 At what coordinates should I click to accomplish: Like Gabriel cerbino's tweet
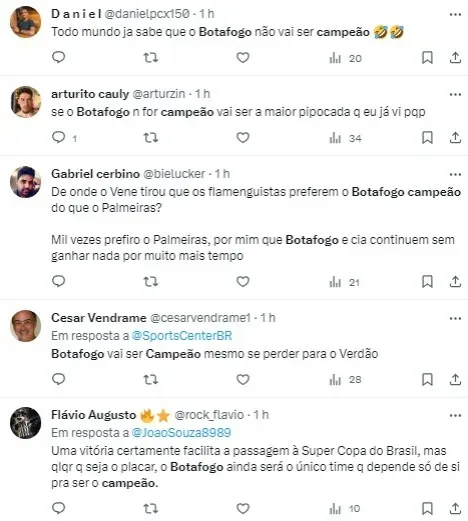click(x=243, y=282)
